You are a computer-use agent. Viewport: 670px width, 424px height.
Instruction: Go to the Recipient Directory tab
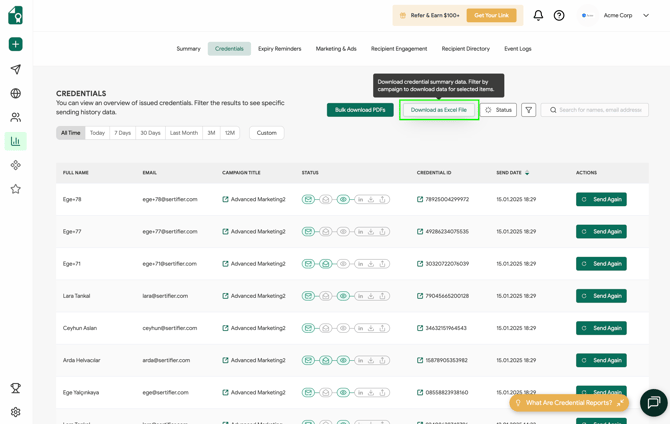pyautogui.click(x=465, y=49)
